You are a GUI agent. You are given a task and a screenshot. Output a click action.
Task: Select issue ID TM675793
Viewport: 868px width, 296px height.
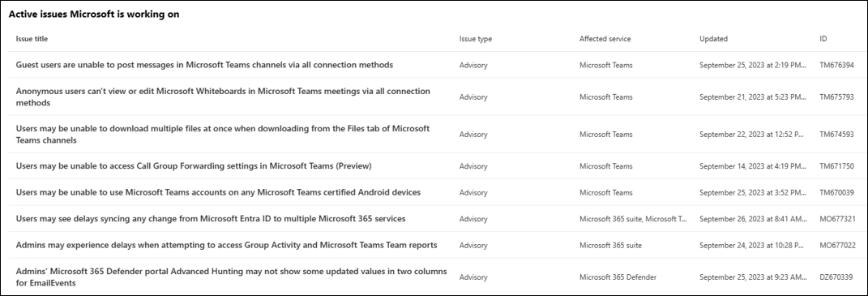[x=836, y=97]
